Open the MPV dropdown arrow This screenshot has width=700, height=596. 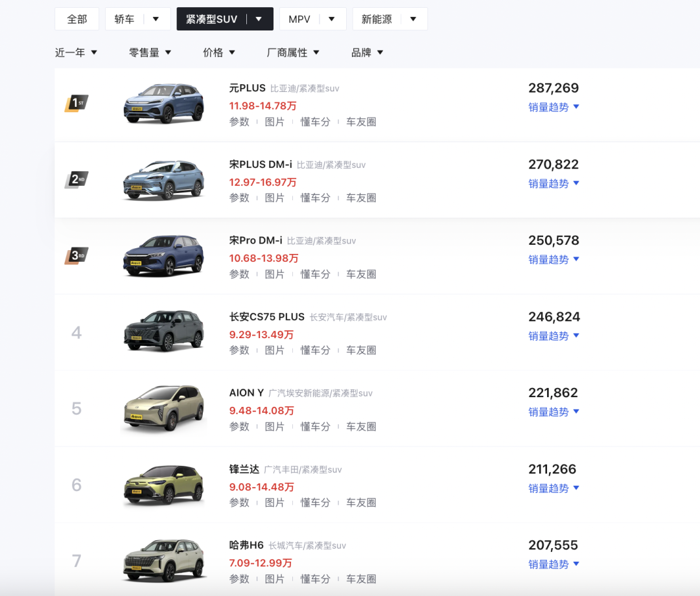tap(331, 19)
